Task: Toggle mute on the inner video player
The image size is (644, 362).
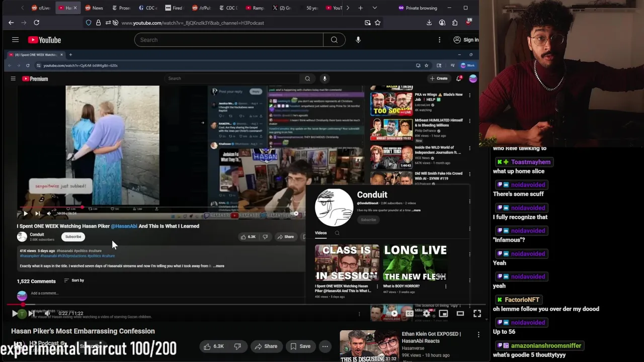Action: (x=48, y=213)
